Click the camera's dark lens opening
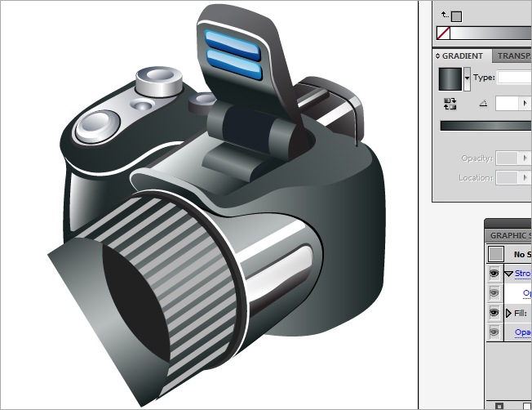532x410 pixels. pos(135,301)
